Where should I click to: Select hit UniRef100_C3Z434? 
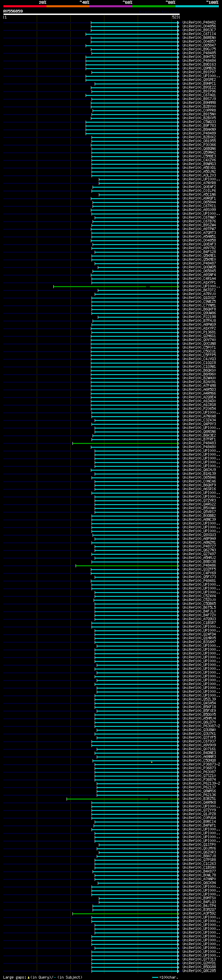coord(199,420)
